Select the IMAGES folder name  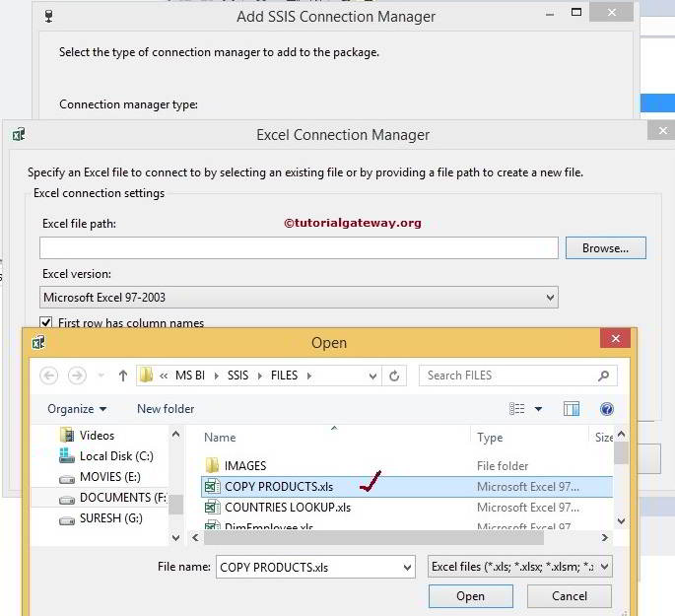click(245, 466)
